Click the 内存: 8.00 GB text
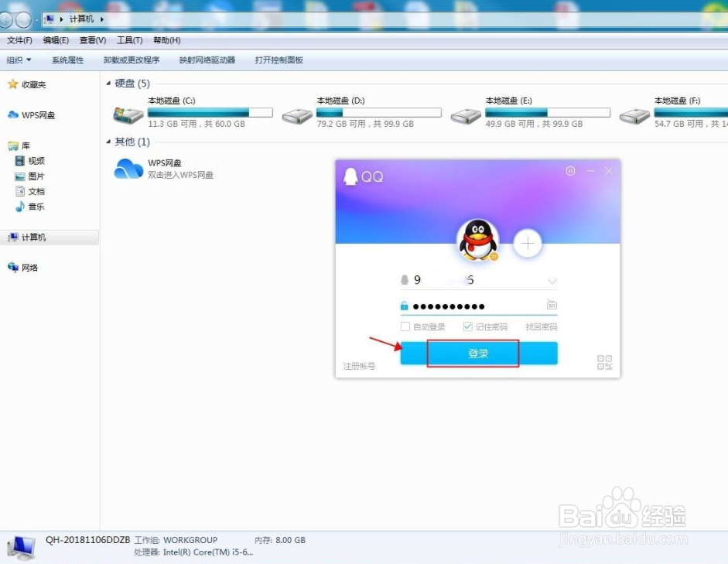This screenshot has height=564, width=728. point(280,540)
